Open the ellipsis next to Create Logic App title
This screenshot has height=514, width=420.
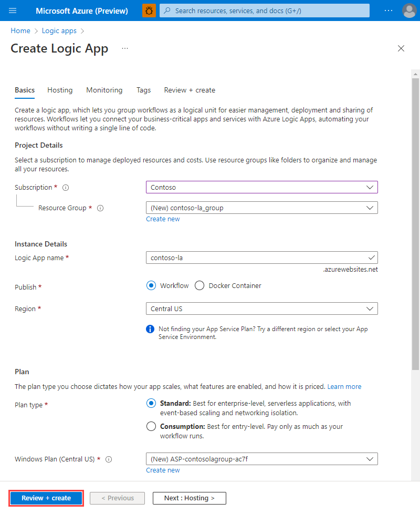tap(124, 48)
